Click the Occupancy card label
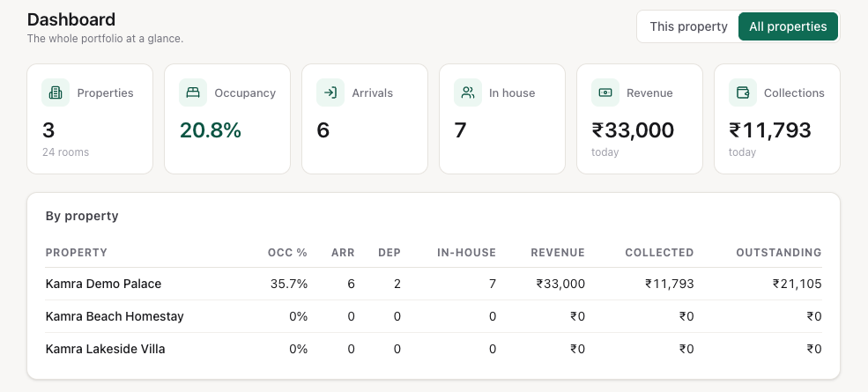 pyautogui.click(x=245, y=93)
